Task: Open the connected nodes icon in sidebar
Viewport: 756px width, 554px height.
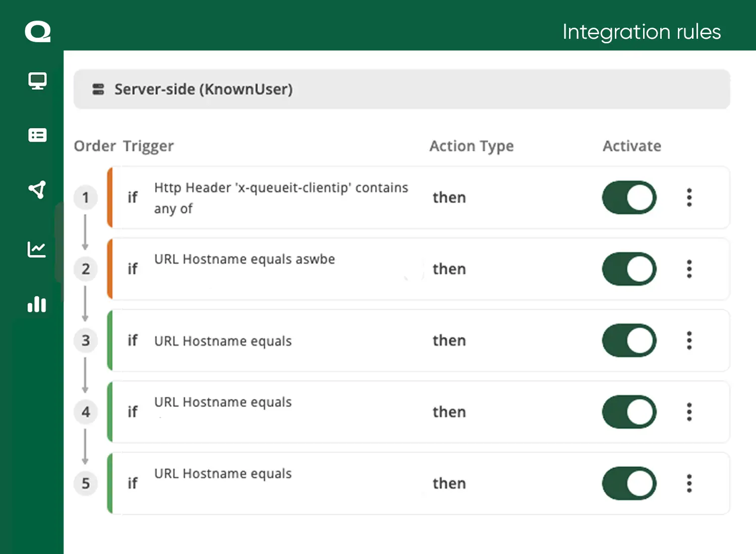Action: pos(37,189)
